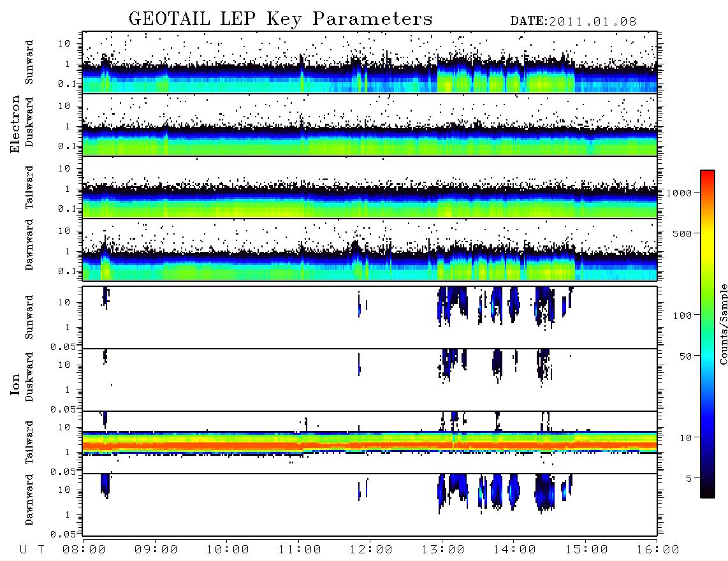Click the vertical Ion group label
This screenshot has width=728, height=561.
[15, 384]
